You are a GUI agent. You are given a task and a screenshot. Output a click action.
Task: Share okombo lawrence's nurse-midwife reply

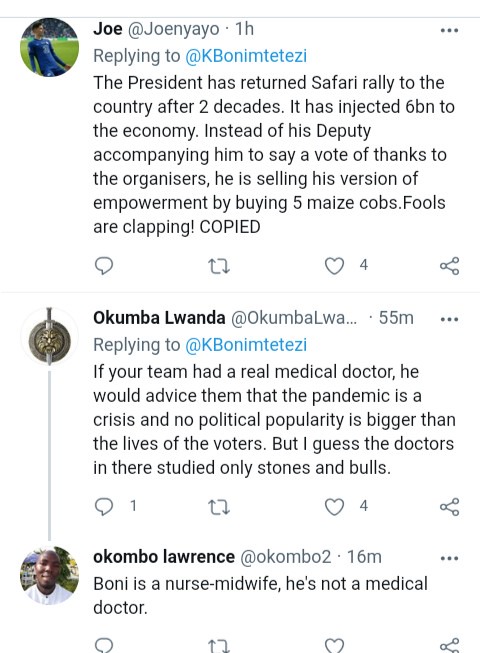(x=450, y=645)
